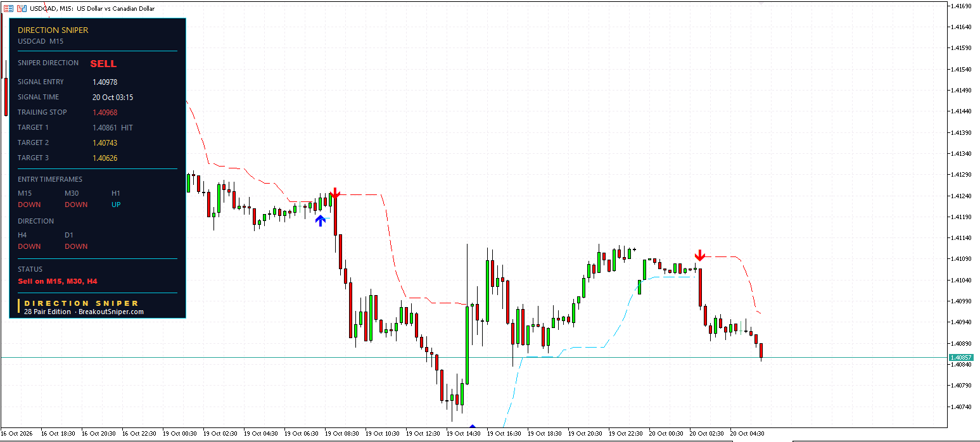This screenshot has height=442, width=980.
Task: Click the ENTRY TIMEFRAMES section label
Action: pyautogui.click(x=50, y=180)
